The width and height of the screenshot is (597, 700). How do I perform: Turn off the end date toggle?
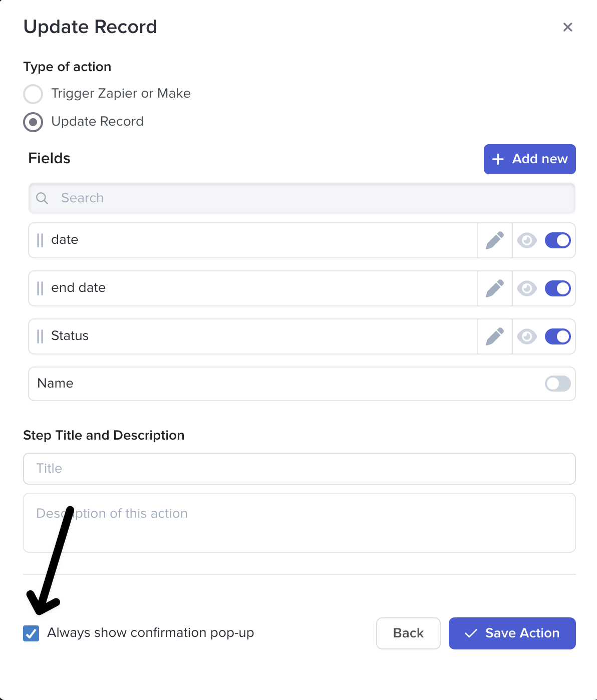click(x=557, y=288)
